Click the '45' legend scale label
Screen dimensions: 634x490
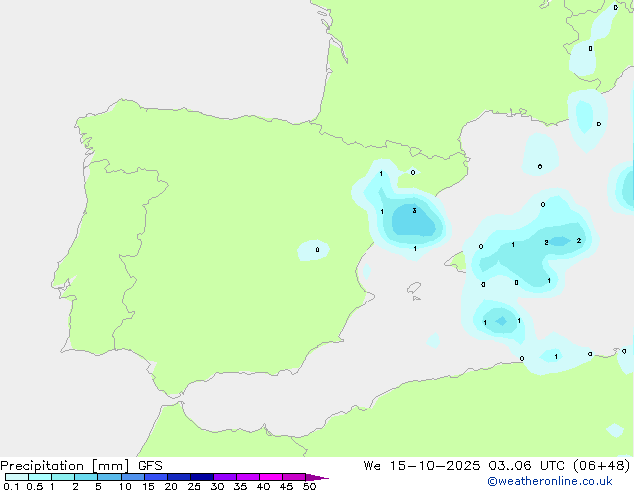click(286, 486)
